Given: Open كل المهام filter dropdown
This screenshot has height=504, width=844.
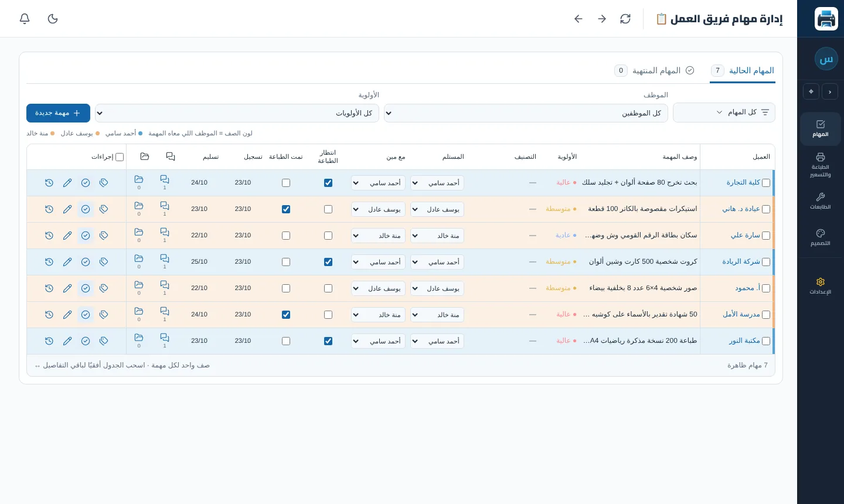Looking at the screenshot, I should [724, 113].
